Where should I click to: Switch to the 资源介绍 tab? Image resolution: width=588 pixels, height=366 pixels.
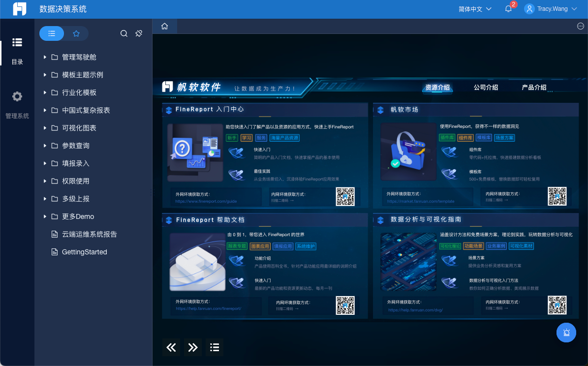(437, 88)
